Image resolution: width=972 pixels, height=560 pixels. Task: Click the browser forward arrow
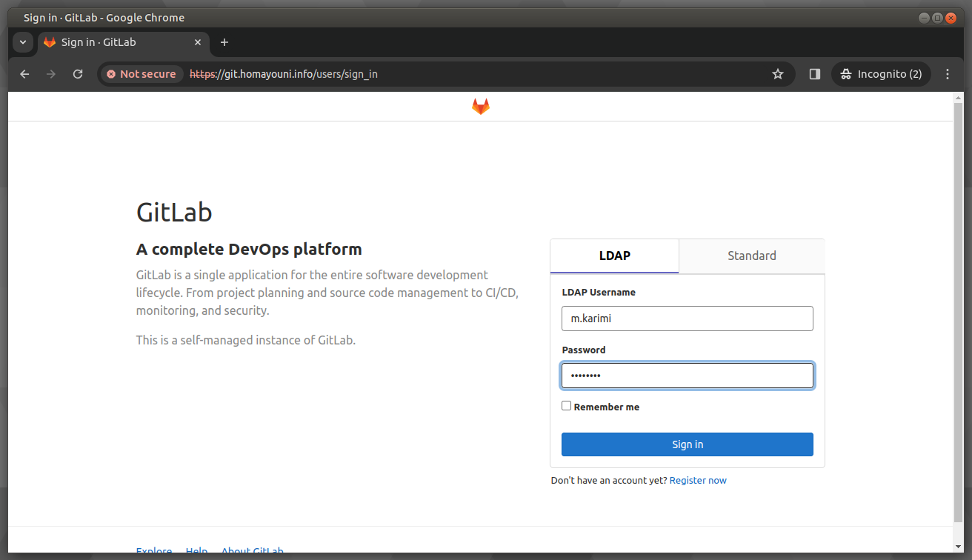pyautogui.click(x=51, y=74)
